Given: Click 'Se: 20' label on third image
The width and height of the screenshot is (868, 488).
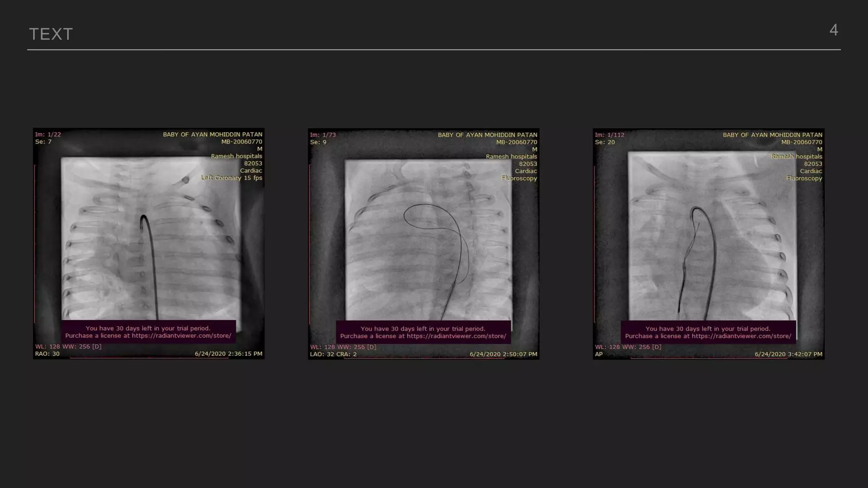Looking at the screenshot, I should [605, 142].
